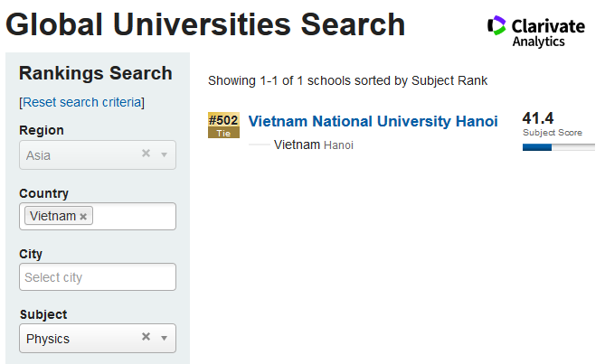605x364 pixels.
Task: Click the 41.4 Subject Score value
Action: coord(538,118)
